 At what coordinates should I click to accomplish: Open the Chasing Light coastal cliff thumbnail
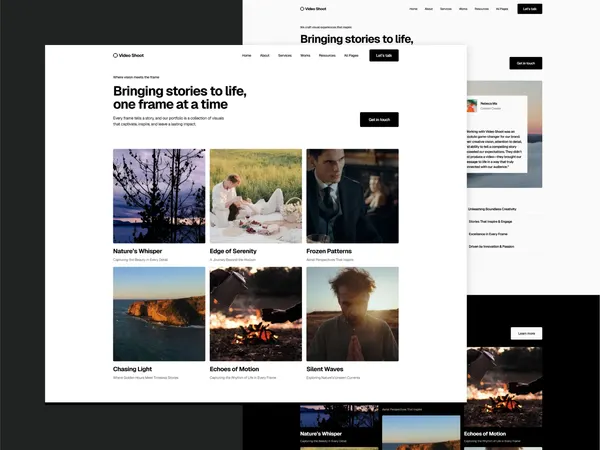coord(159,314)
